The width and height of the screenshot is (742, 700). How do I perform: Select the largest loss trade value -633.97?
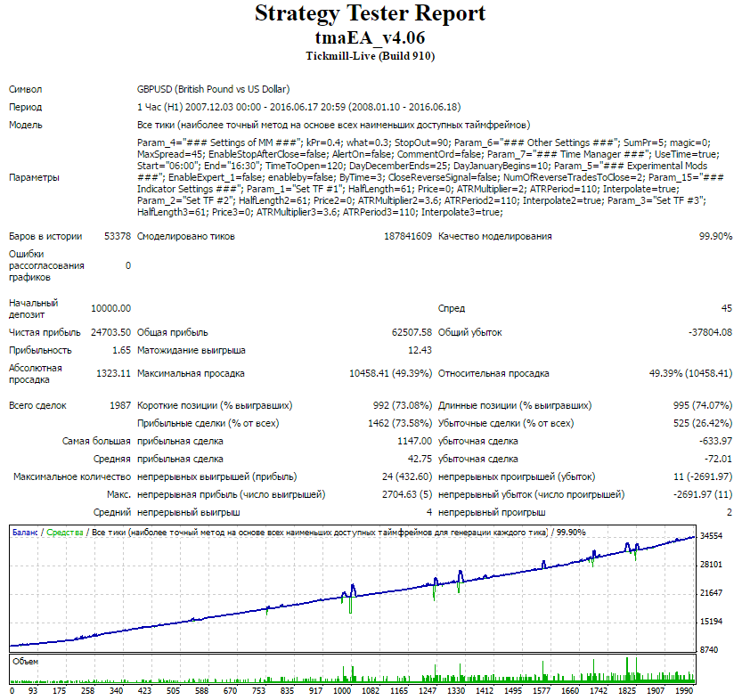tap(715, 441)
